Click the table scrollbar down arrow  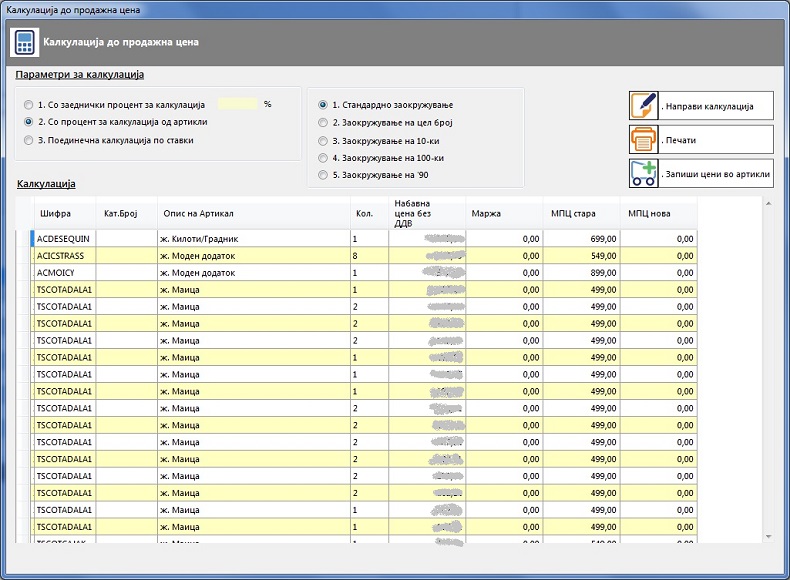point(768,537)
